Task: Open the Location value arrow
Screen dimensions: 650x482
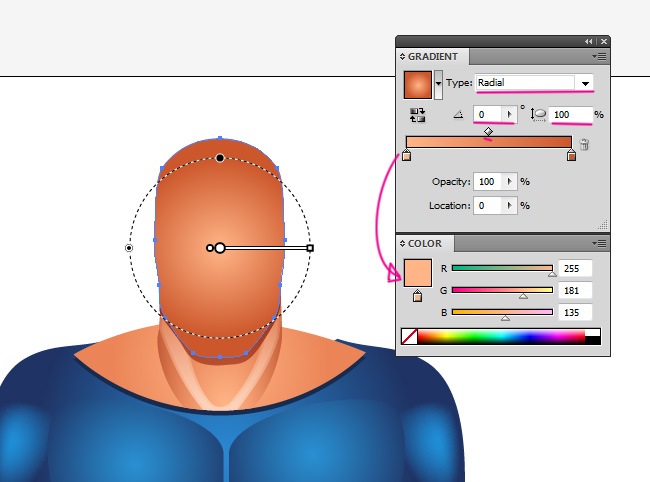Action: pyautogui.click(x=510, y=206)
